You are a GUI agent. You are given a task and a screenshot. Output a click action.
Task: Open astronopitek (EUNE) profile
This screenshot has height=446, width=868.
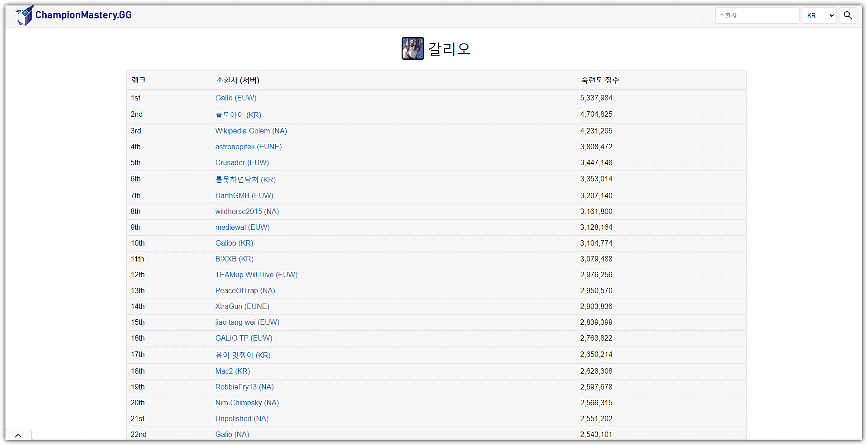249,147
